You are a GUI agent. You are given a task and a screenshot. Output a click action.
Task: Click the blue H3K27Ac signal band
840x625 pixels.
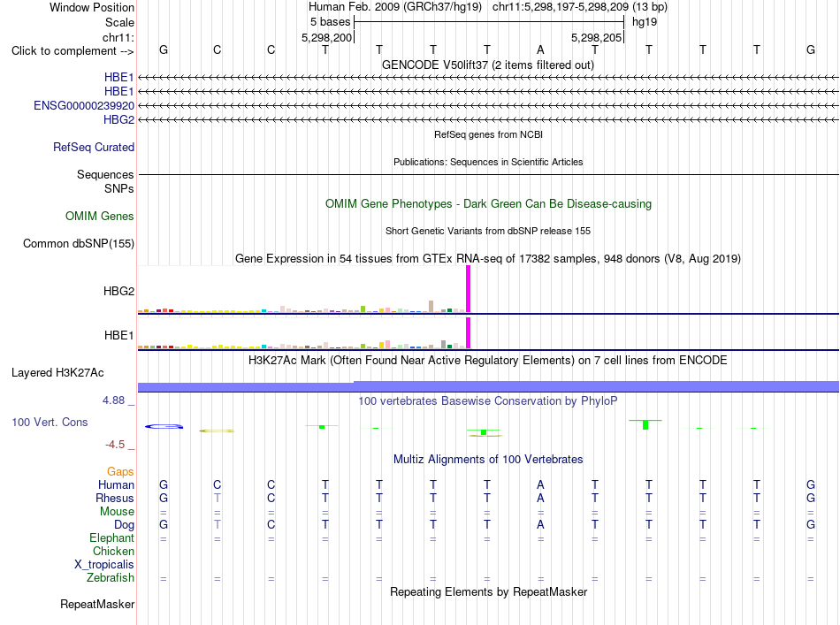point(488,386)
